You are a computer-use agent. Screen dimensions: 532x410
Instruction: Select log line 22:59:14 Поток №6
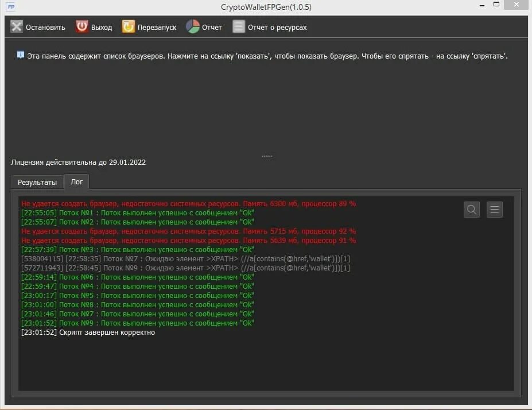[x=138, y=277]
